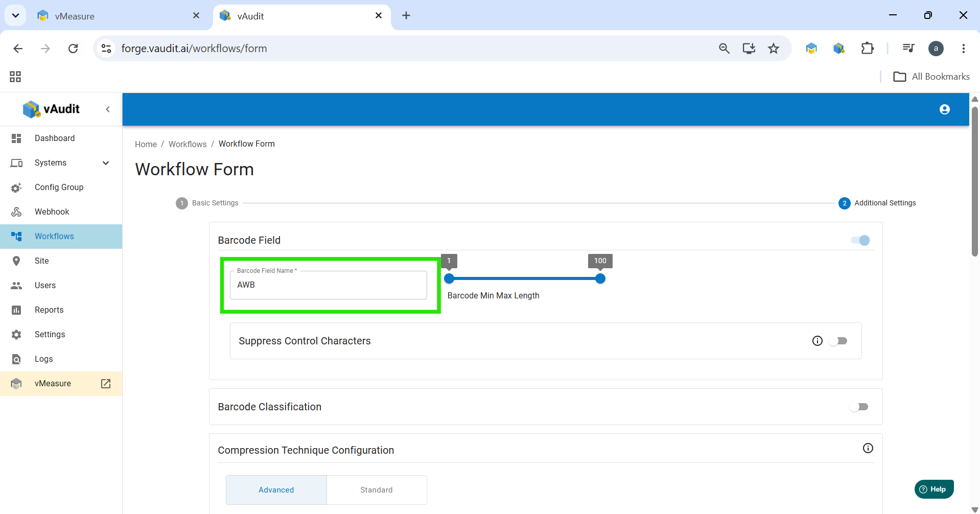Click the Config Group gear icon

click(x=16, y=188)
